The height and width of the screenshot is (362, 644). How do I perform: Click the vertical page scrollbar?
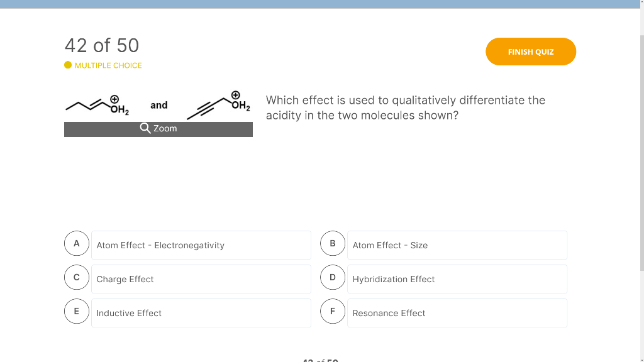642,152
